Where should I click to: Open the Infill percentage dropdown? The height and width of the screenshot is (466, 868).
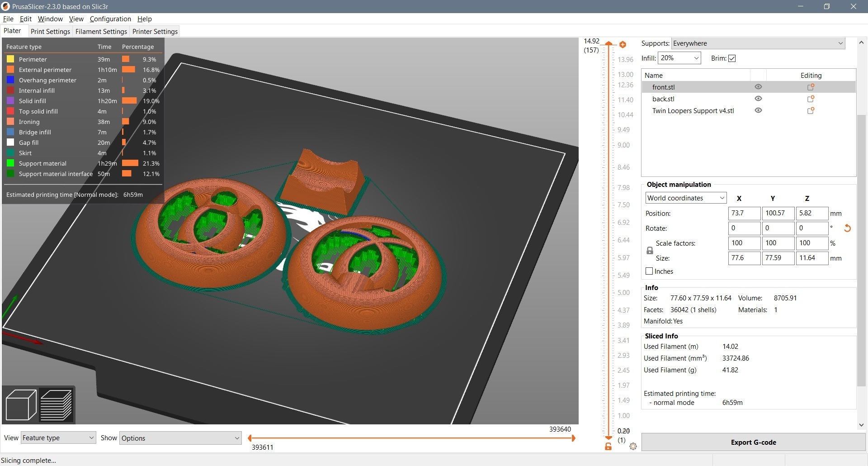[679, 58]
